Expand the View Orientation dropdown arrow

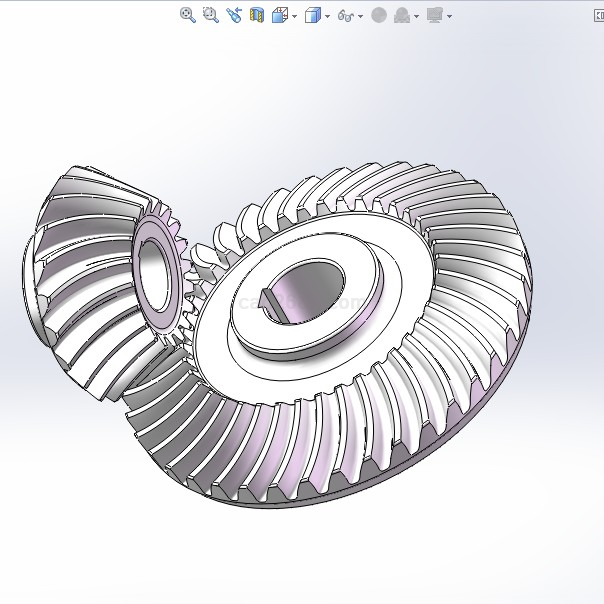coord(295,16)
